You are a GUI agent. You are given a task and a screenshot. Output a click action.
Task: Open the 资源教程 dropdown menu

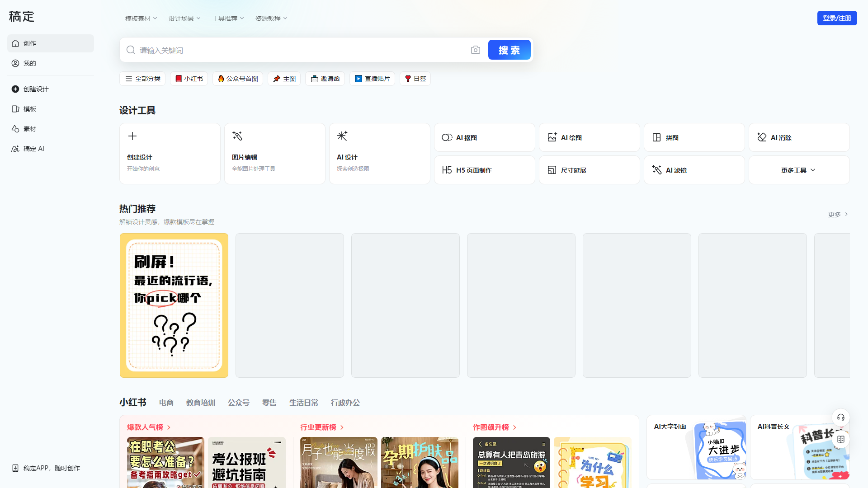click(x=270, y=18)
